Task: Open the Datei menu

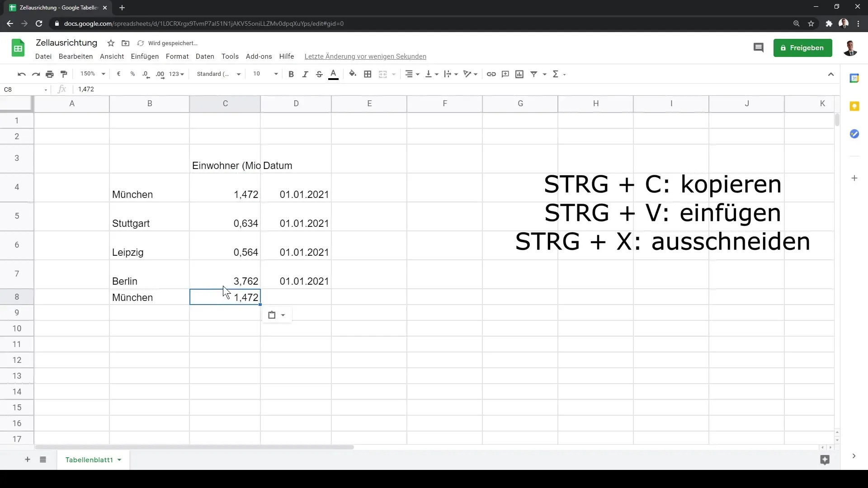Action: coord(43,56)
